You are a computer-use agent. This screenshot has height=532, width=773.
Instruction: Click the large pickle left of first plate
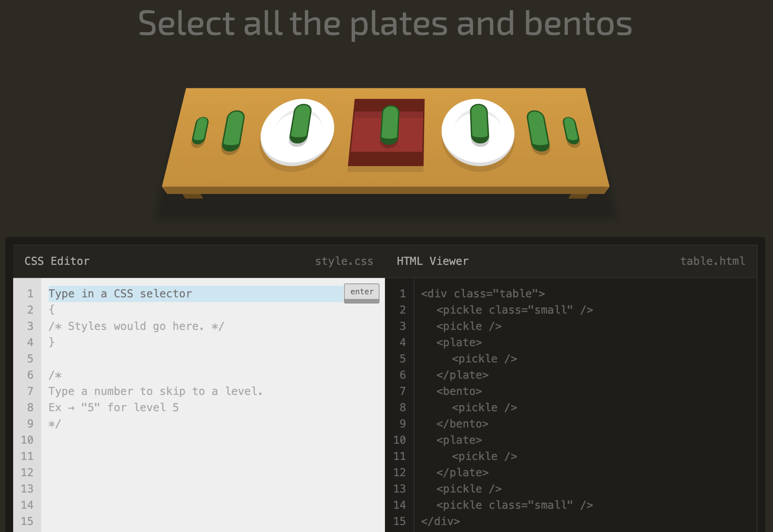click(233, 130)
